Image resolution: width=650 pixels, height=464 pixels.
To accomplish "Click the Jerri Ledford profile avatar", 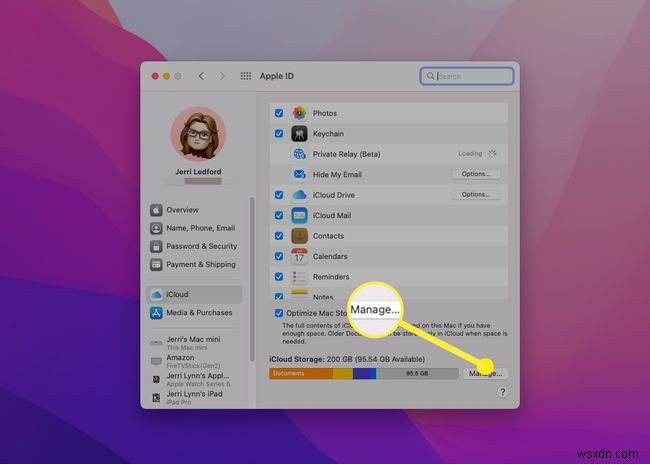I will [x=198, y=134].
